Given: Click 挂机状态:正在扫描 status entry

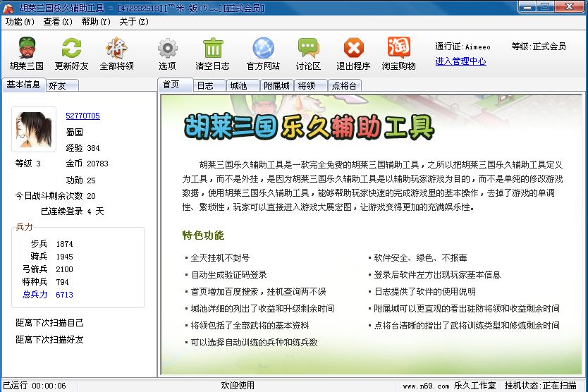Looking at the screenshot, I should (540, 385).
